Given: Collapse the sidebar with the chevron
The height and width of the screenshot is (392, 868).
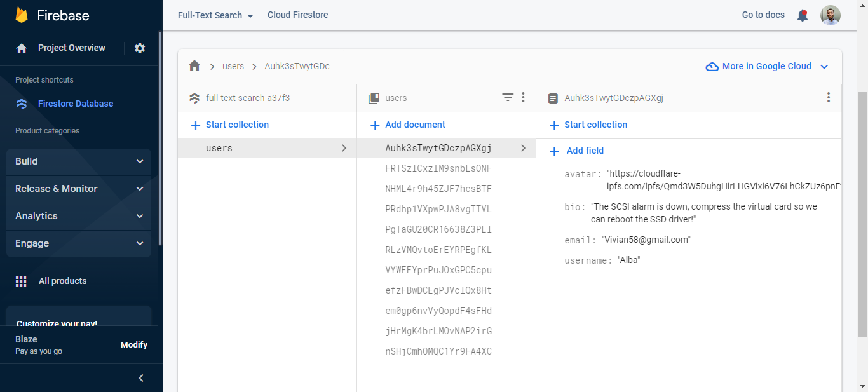Looking at the screenshot, I should [141, 378].
